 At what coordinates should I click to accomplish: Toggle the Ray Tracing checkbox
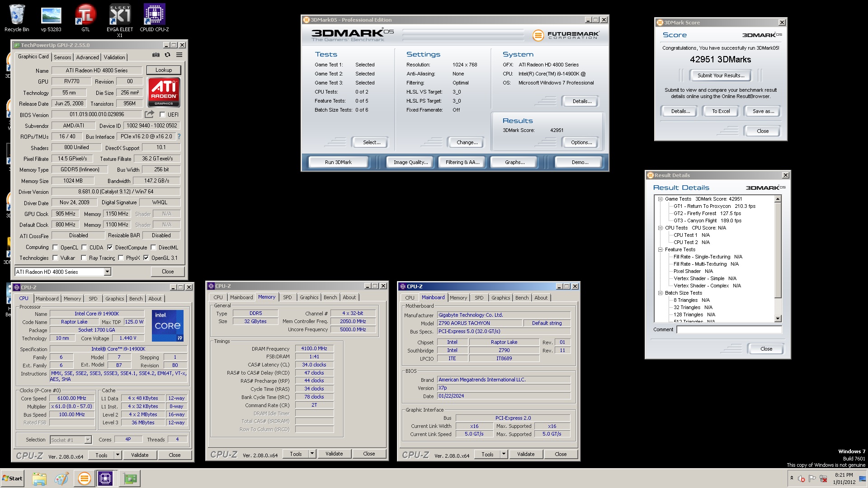[x=84, y=258]
